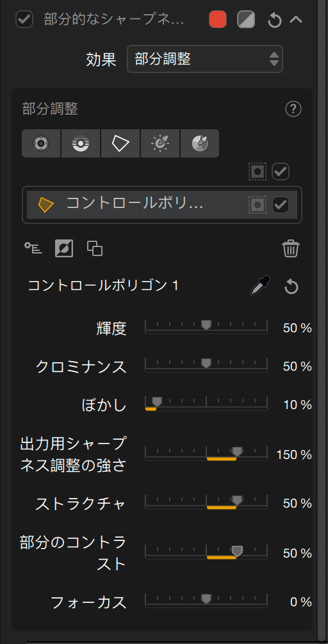Click the invert mask icon
This screenshot has width=328, height=644.
pos(64,248)
